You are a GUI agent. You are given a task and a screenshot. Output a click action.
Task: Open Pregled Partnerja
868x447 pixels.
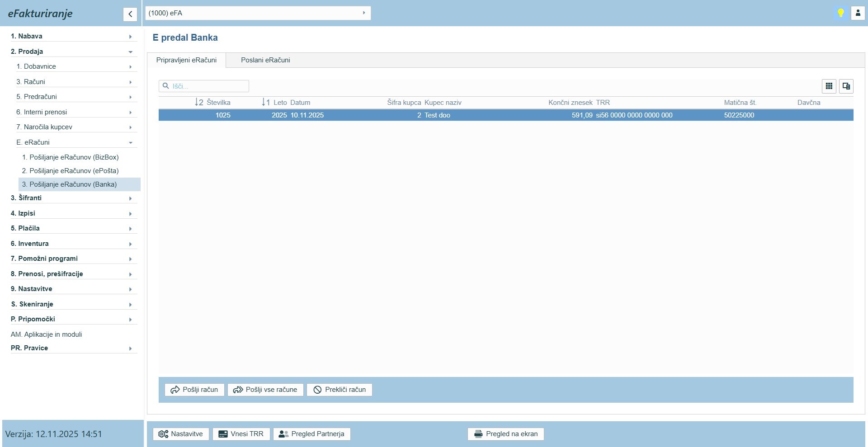point(311,434)
